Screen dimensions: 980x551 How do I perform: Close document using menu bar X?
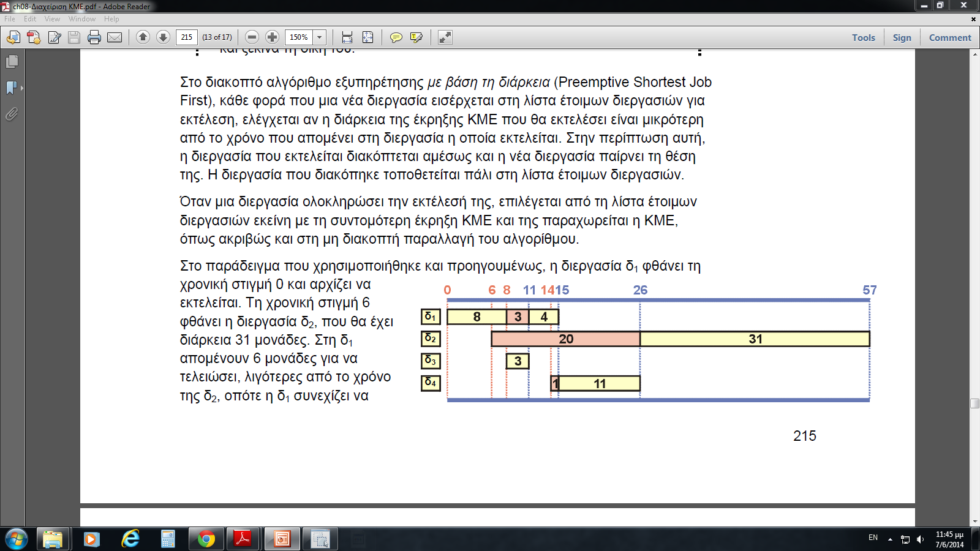973,19
